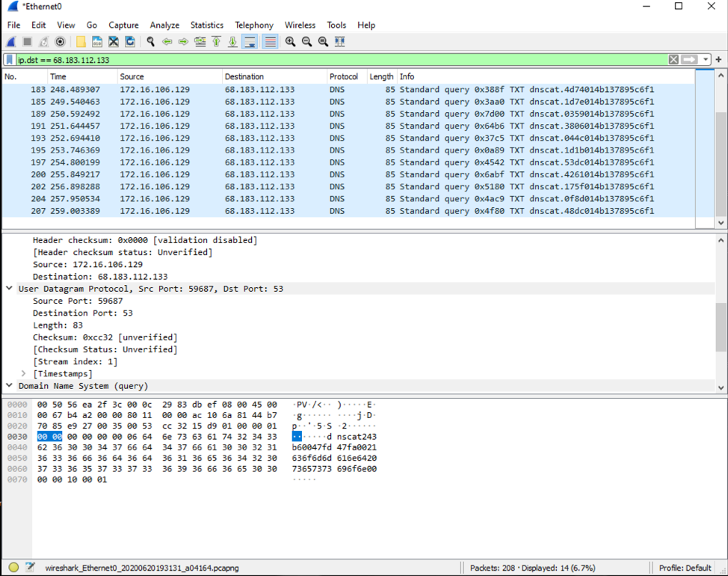Go back in packet history
This screenshot has width=728, height=576.
tap(167, 42)
